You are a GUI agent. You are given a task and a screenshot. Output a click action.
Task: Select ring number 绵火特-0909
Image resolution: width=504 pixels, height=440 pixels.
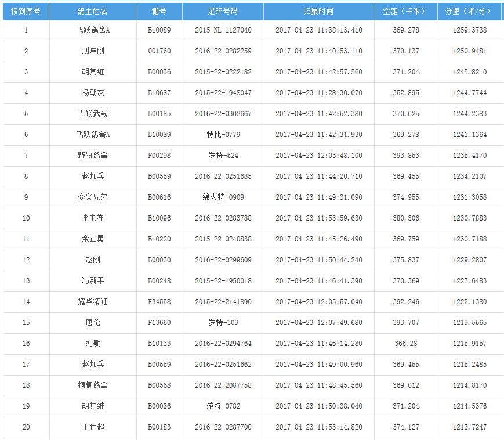(223, 197)
